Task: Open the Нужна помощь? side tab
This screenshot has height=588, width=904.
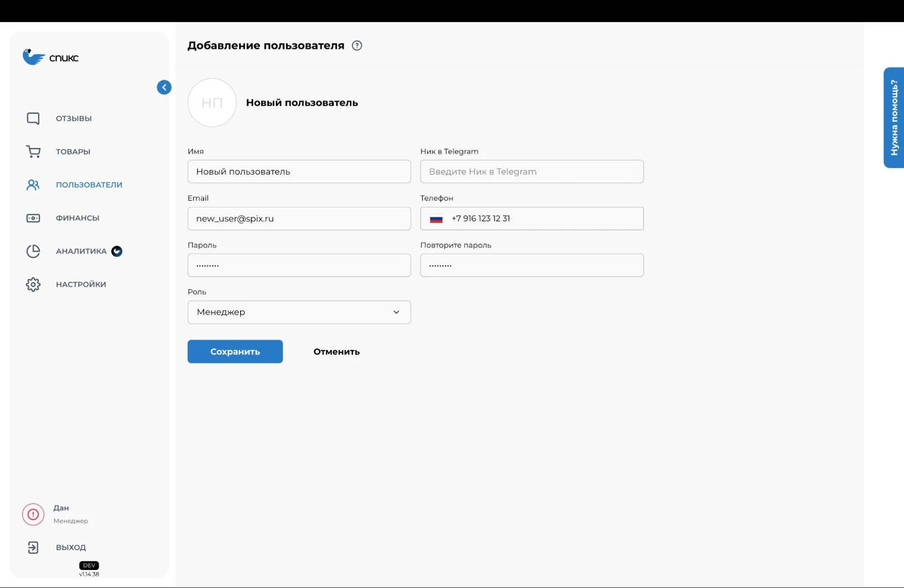Action: (894, 118)
